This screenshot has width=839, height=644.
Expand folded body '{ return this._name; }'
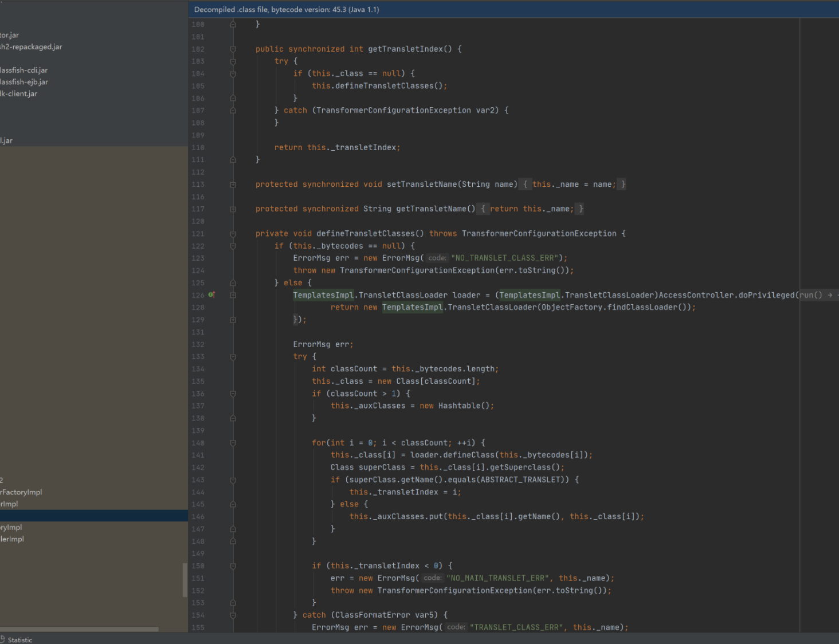532,209
